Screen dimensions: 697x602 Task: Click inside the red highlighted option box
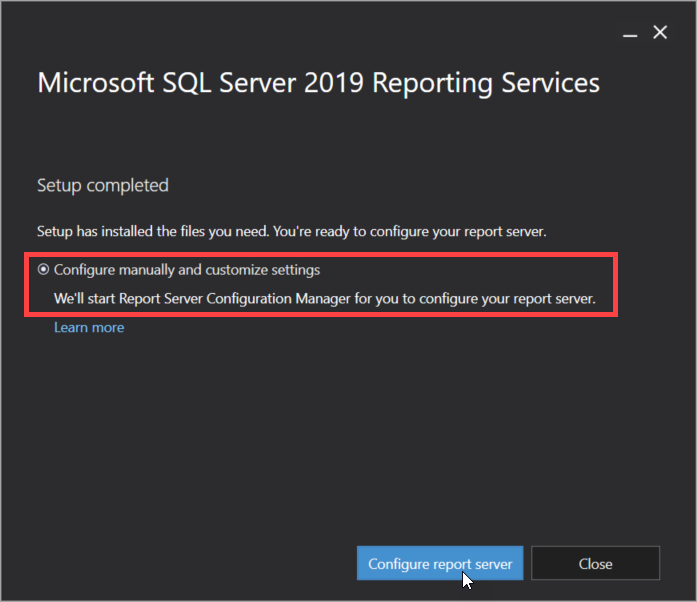pyautogui.click(x=321, y=285)
